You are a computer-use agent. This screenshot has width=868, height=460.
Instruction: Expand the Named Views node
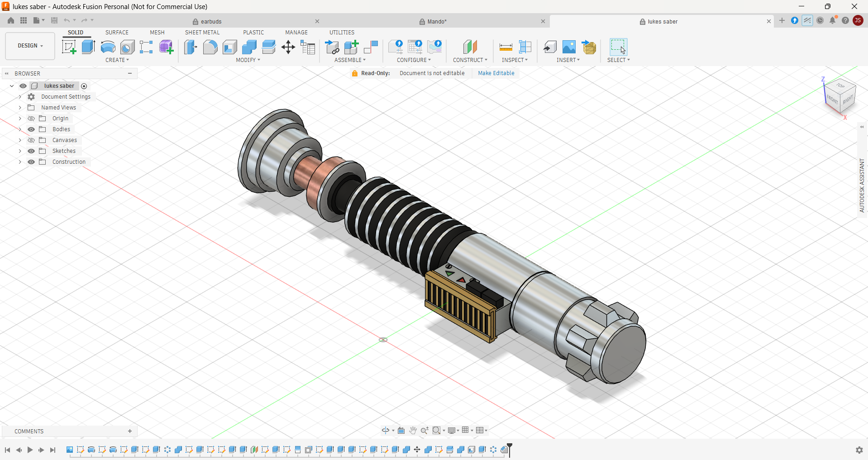click(x=20, y=108)
